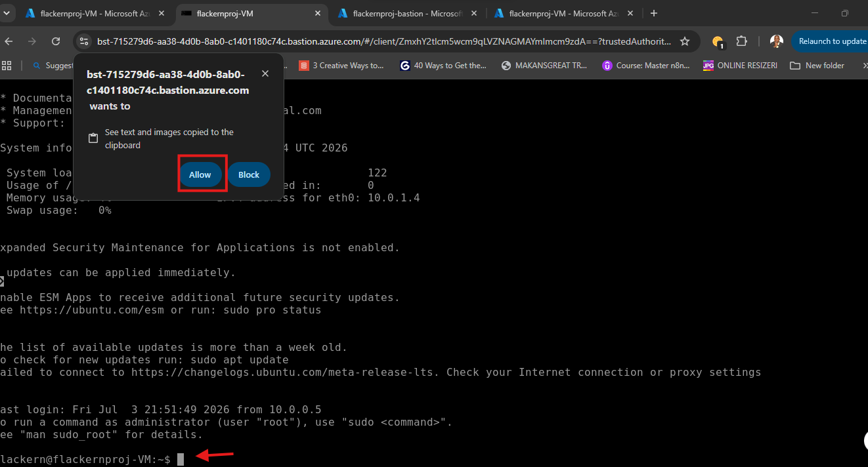Click Relaunch to update button
868x467 pixels.
coord(831,41)
